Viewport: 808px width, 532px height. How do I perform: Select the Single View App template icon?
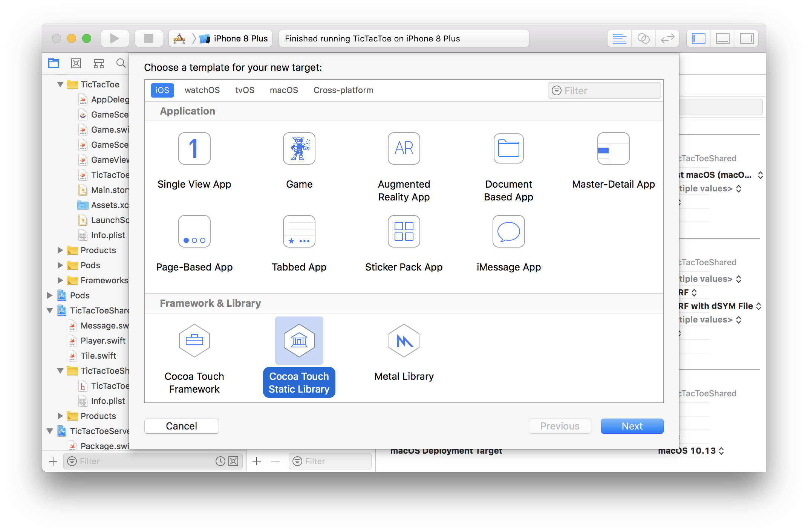(194, 148)
